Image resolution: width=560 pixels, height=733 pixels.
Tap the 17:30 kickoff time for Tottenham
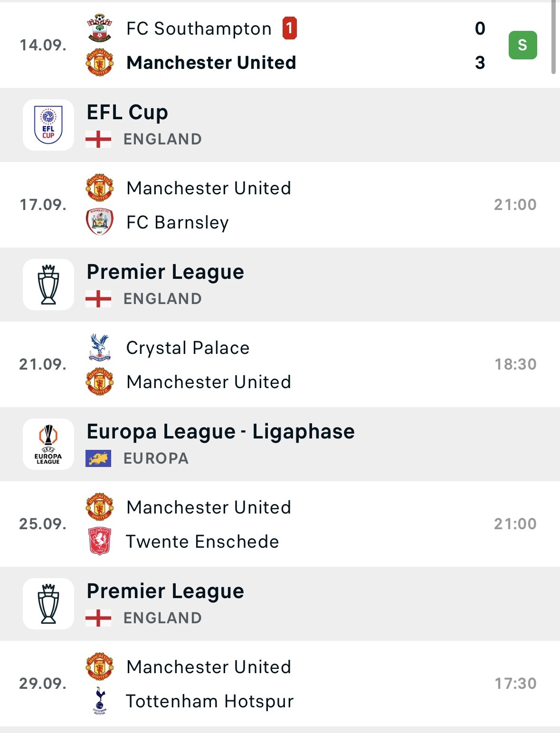click(x=515, y=684)
